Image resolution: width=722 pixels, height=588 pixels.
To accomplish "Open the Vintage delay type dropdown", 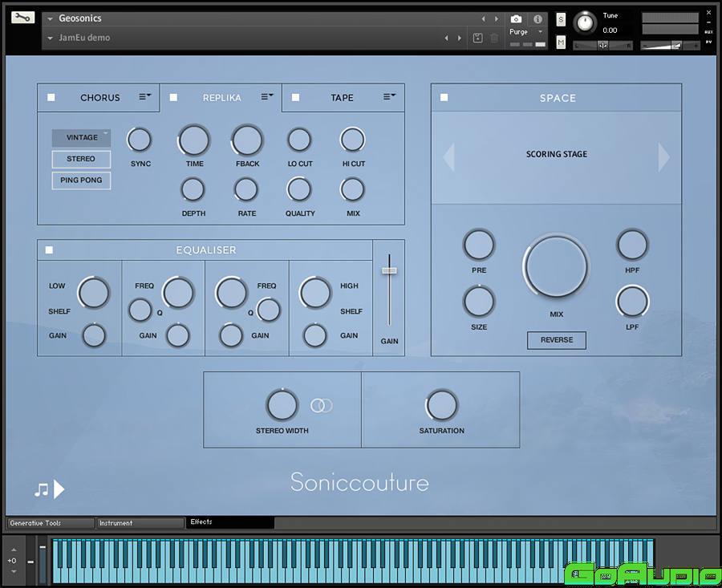I will click(81, 138).
